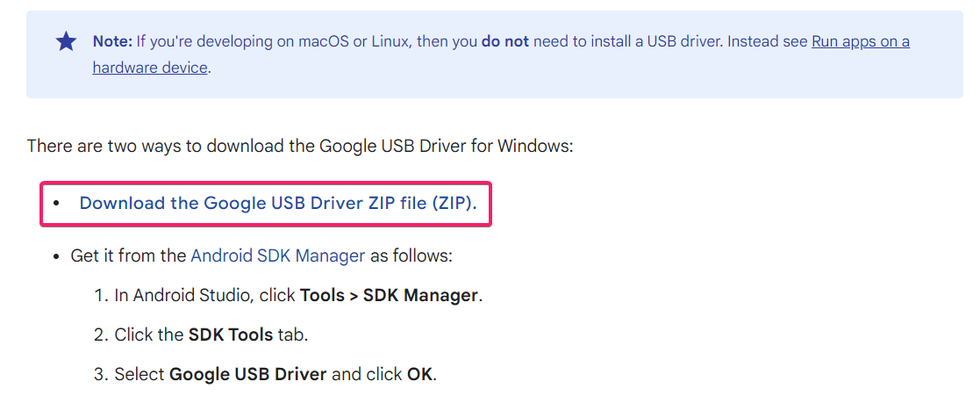980x396 pixels.
Task: Click the star icon in the note
Action: coord(66,41)
